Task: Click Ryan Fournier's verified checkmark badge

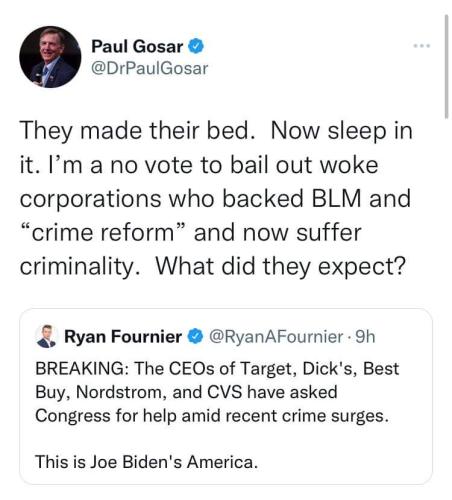Action: point(195,336)
